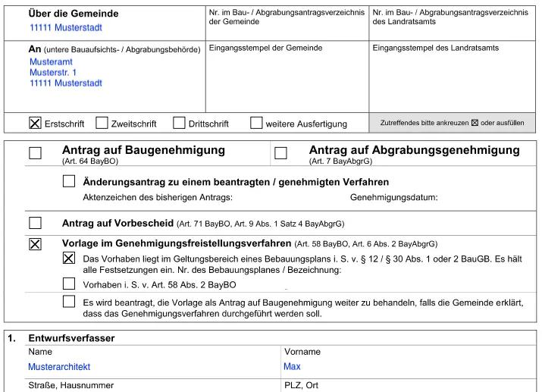Click the '(Art. 7 BayAbgrG)' reference
Viewport: 542px width, 392px height.
340,161
